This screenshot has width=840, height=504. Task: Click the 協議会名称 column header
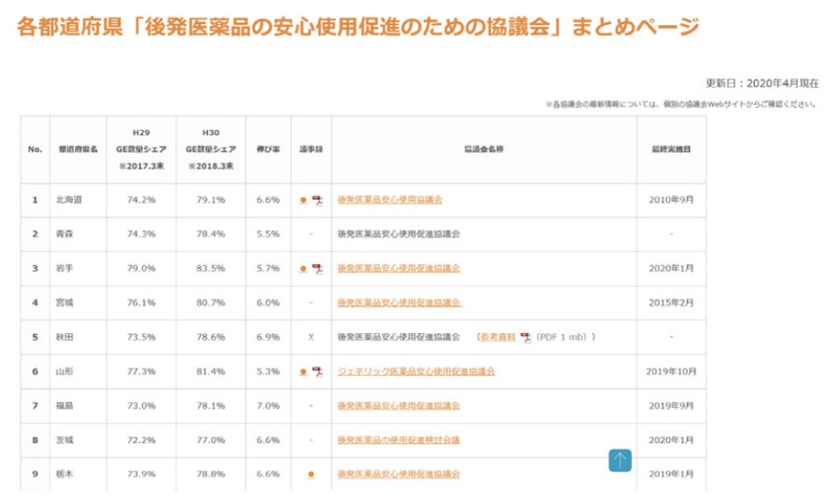pos(483,149)
